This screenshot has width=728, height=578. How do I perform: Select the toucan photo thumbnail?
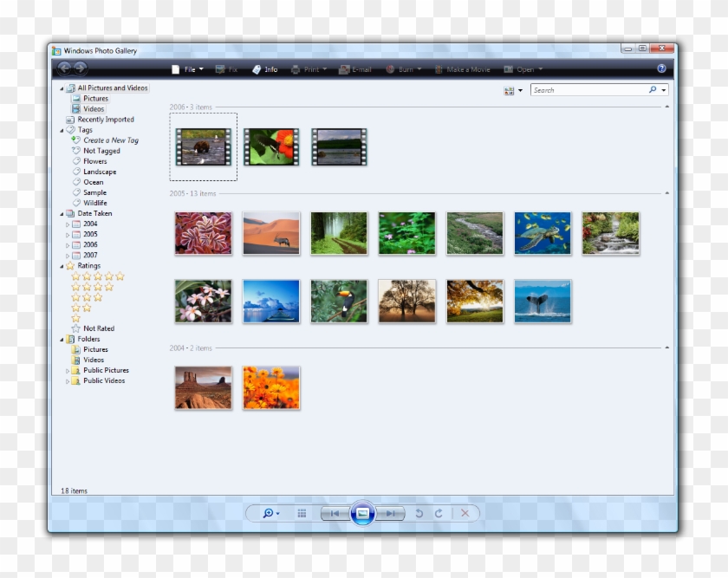(x=340, y=300)
